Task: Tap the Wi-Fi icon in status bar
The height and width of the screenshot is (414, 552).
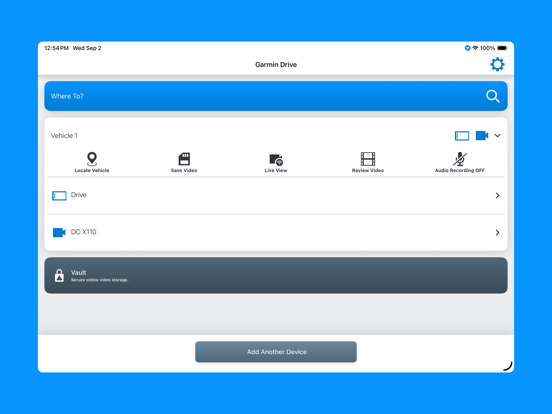Action: 475,48
